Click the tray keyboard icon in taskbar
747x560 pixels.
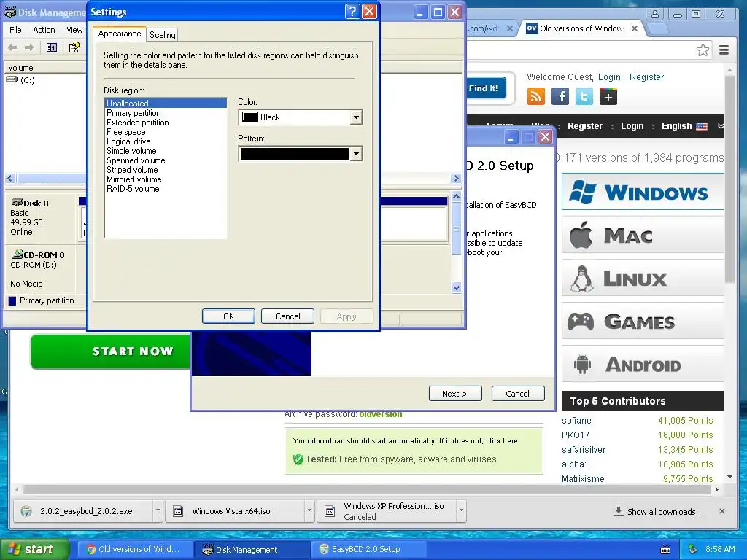point(665,550)
